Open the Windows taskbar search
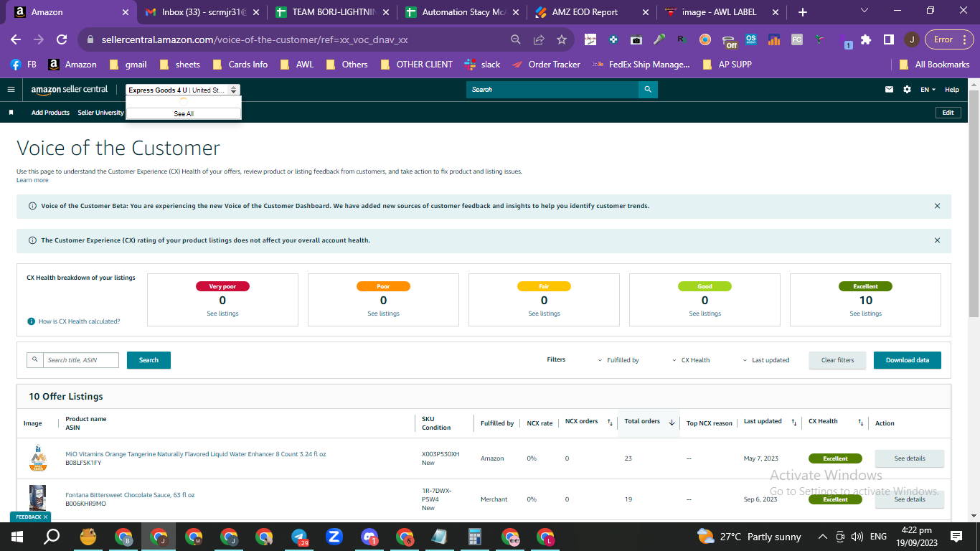 tap(52, 537)
